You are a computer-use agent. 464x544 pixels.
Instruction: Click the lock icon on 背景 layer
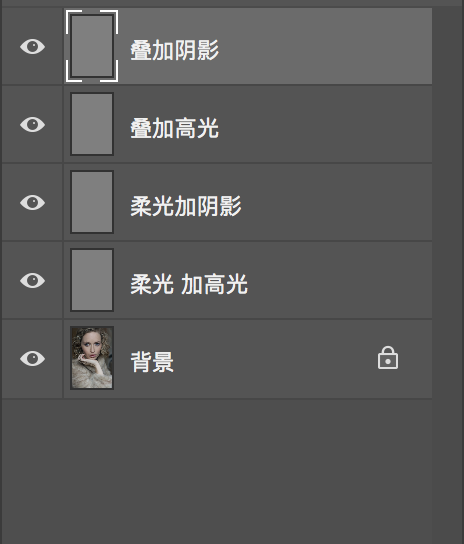click(x=388, y=358)
